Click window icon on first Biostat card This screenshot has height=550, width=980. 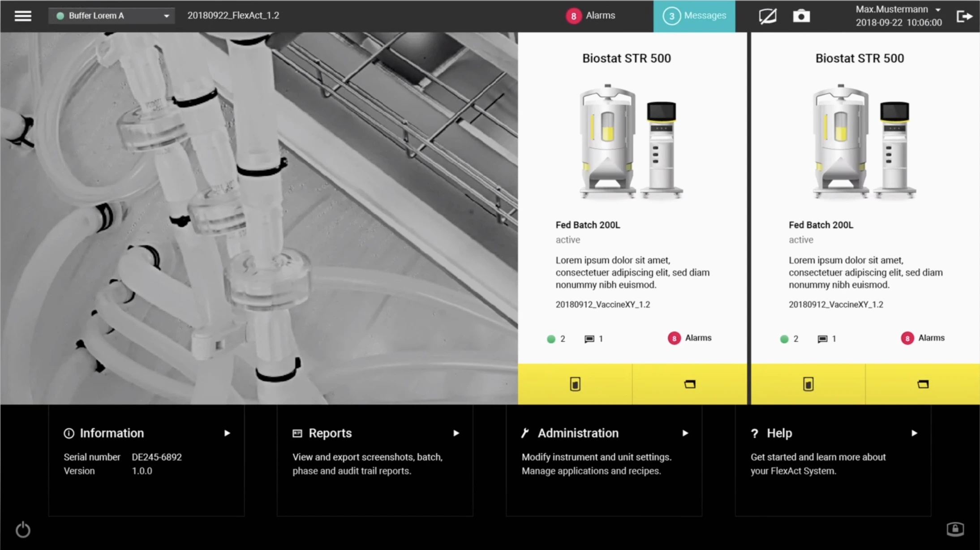(x=690, y=384)
